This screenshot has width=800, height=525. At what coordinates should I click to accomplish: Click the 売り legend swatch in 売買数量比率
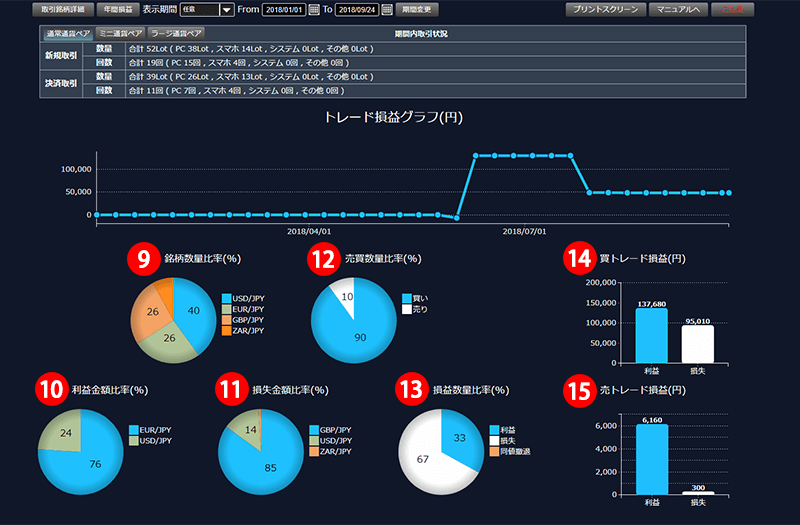407,309
